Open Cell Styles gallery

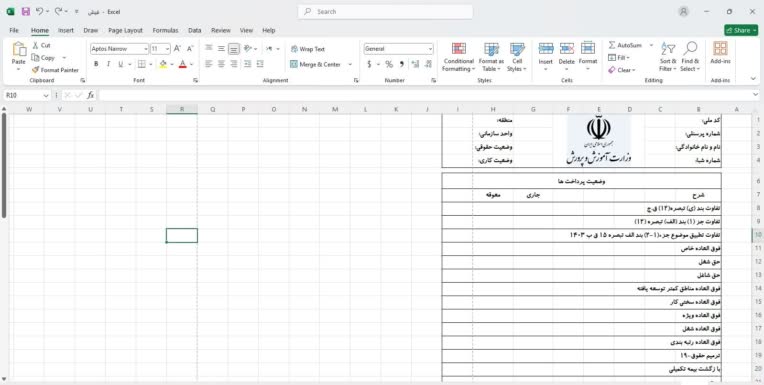click(517, 57)
